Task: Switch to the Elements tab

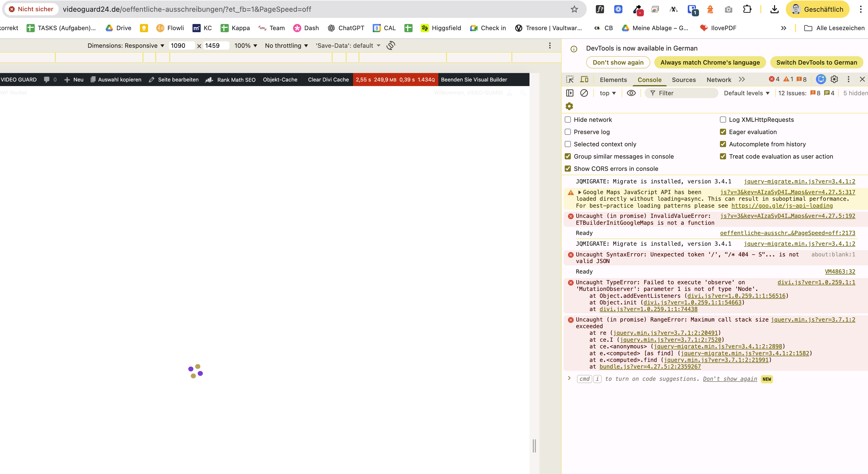Action: pyautogui.click(x=613, y=80)
